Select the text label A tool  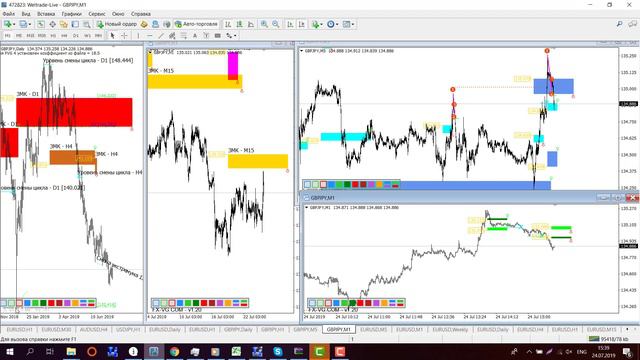[195, 36]
